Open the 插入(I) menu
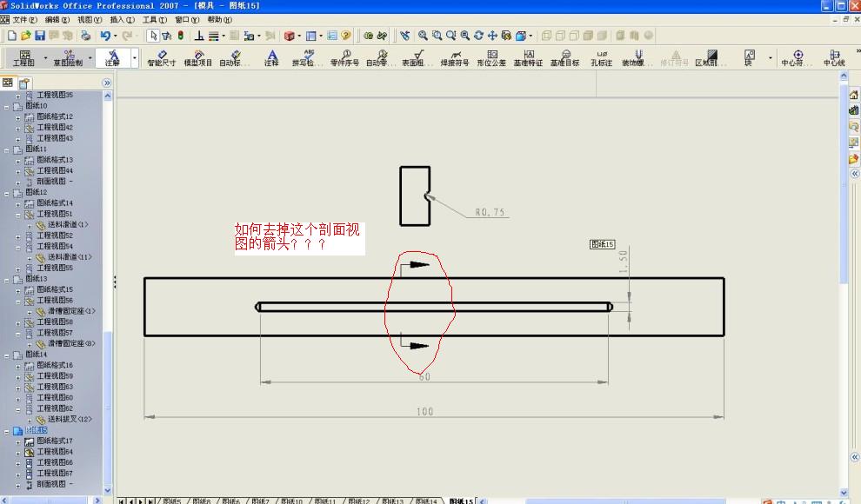The width and height of the screenshot is (861, 504). [122, 20]
